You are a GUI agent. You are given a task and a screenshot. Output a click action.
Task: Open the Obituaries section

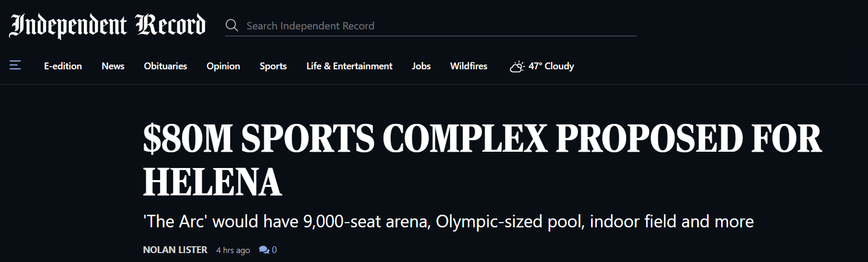[166, 66]
